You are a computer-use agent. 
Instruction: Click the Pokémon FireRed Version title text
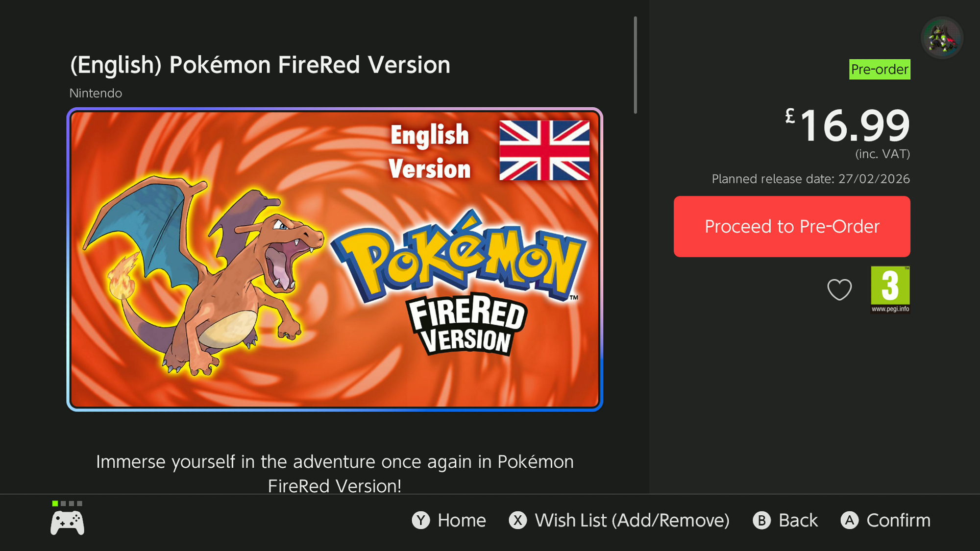click(x=260, y=65)
